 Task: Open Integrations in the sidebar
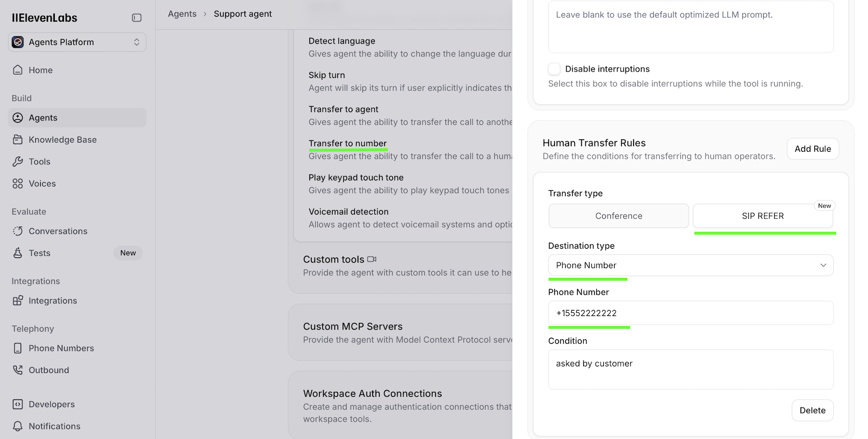tap(53, 301)
